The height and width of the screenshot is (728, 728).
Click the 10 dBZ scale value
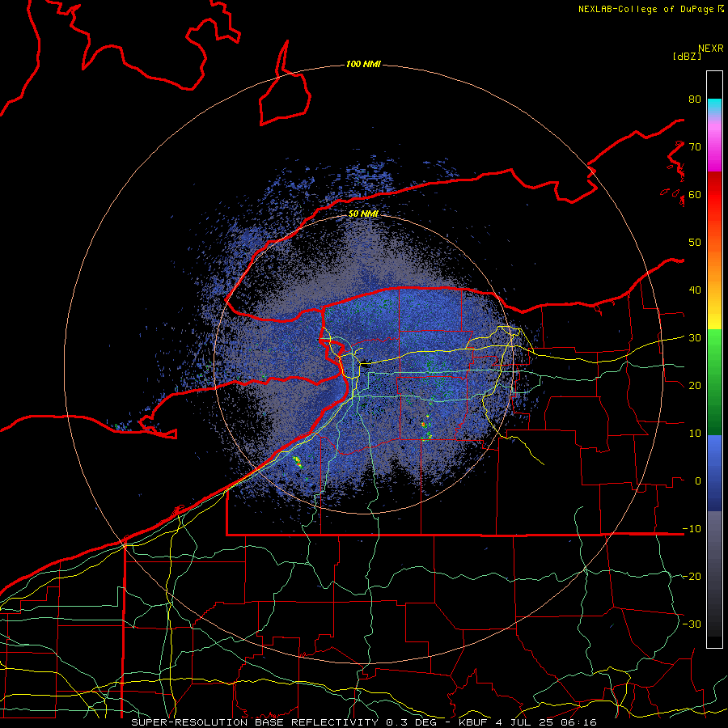pos(695,434)
